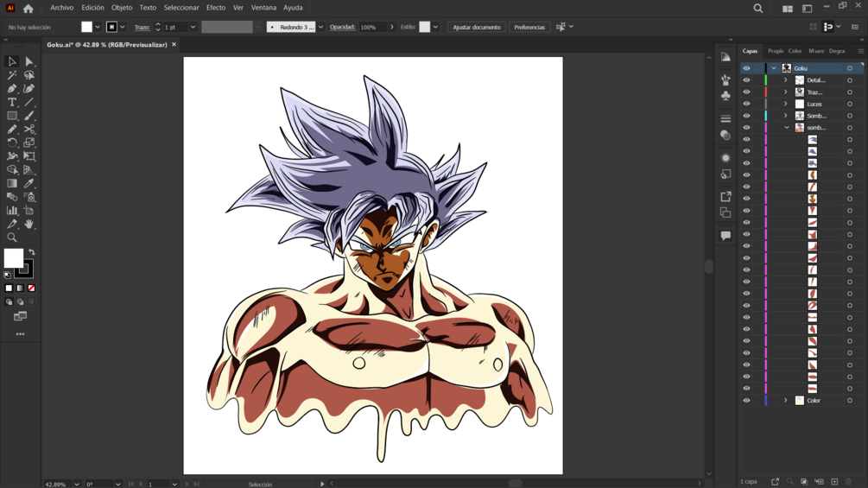Select the Rotate tool
Screen dimensions: 868x488
click(x=11, y=143)
